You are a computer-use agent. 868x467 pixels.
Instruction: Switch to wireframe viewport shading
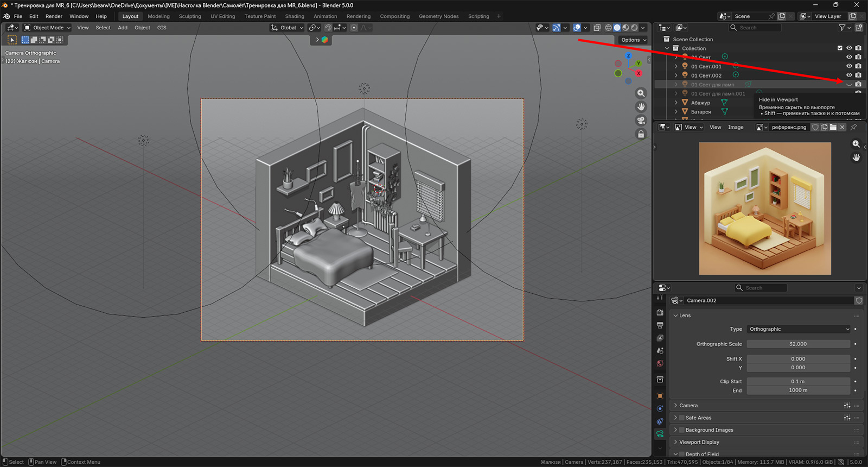[x=608, y=28]
